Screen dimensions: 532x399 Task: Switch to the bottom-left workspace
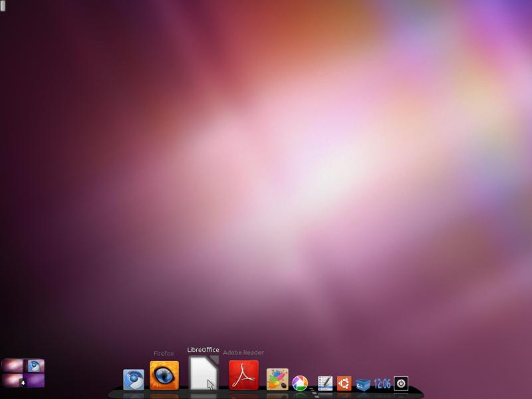[12, 380]
